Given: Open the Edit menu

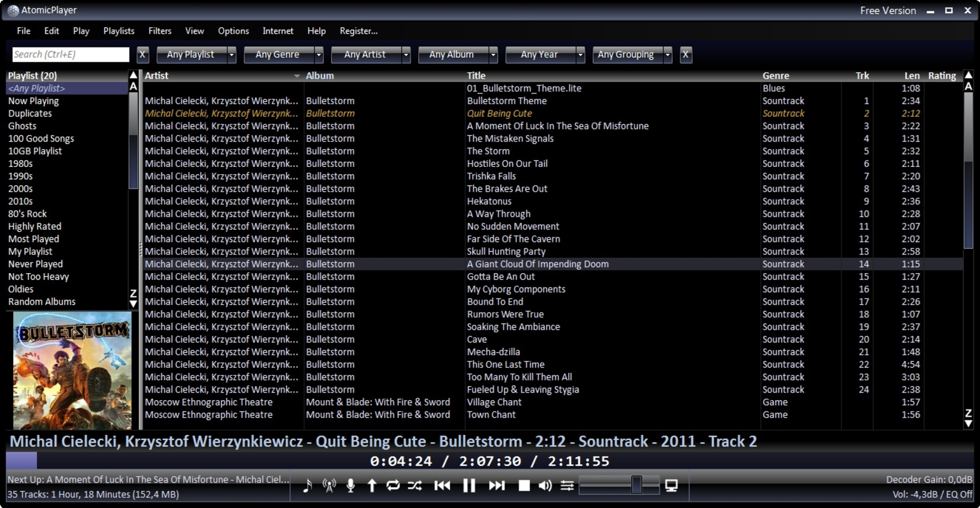Looking at the screenshot, I should point(51,30).
